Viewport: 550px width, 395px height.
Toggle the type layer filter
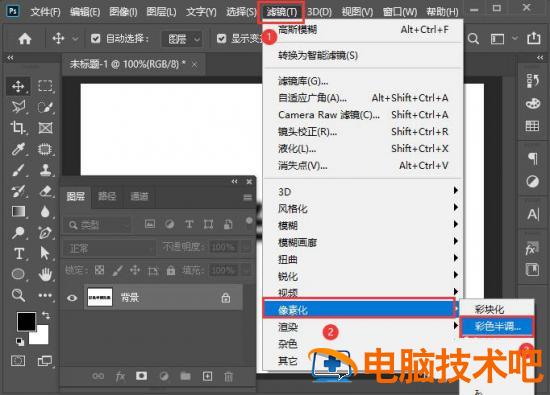click(189, 224)
